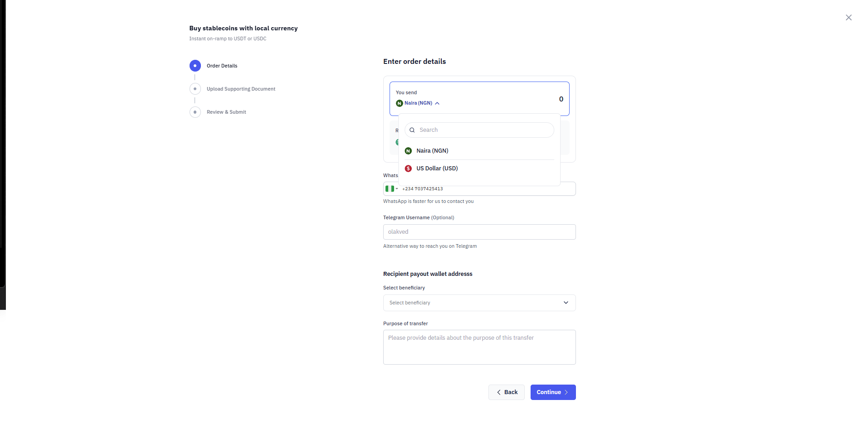The width and height of the screenshot is (868, 424).
Task: Click the Telegram Username field
Action: (x=479, y=232)
